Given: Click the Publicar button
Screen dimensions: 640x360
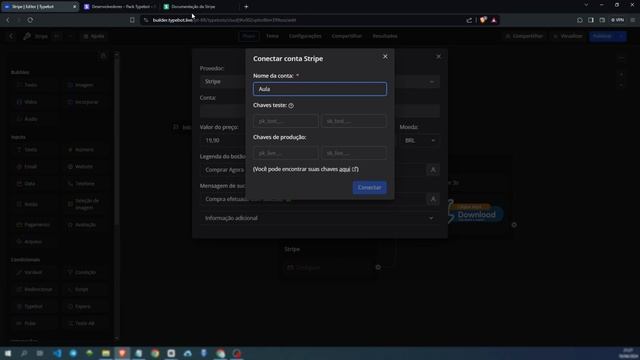Looking at the screenshot, I should click(602, 36).
